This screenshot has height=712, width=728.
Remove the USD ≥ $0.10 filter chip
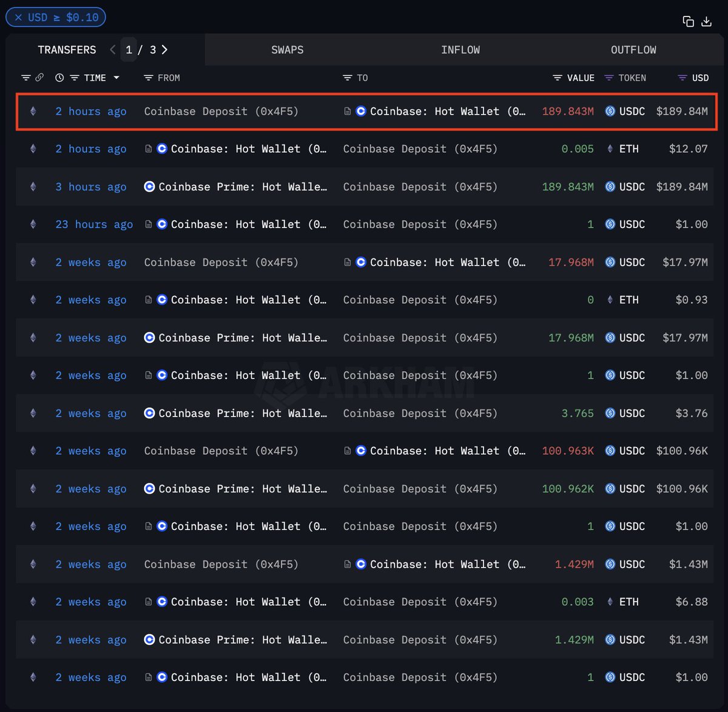[x=18, y=18]
